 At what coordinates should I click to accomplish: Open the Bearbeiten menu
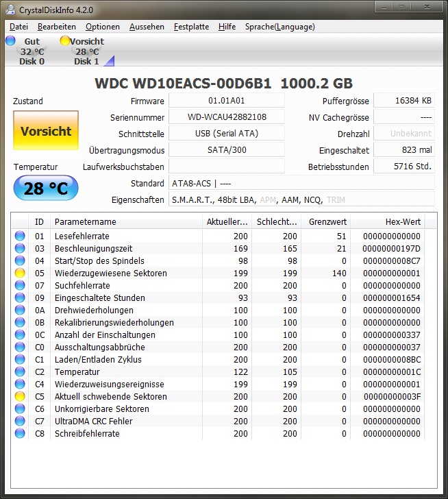(57, 27)
